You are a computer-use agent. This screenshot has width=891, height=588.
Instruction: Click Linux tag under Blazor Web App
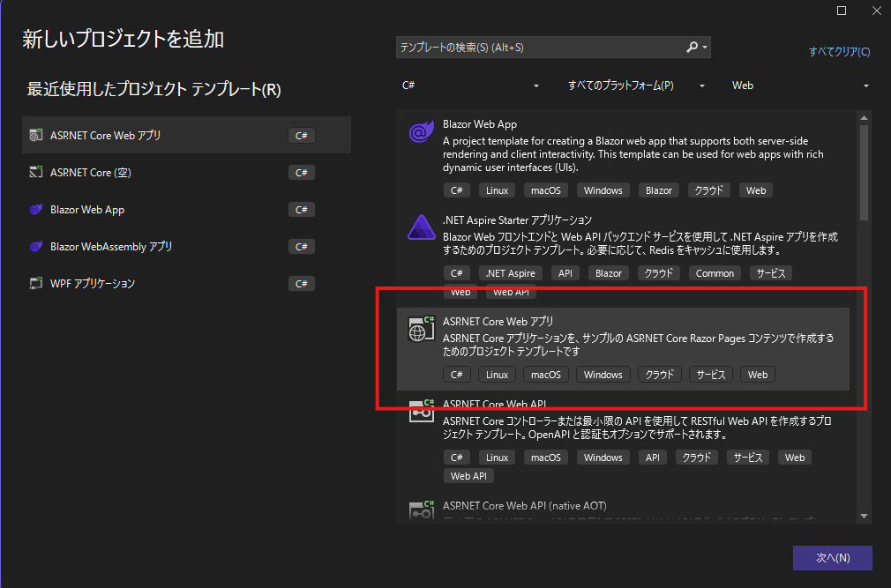coord(497,190)
